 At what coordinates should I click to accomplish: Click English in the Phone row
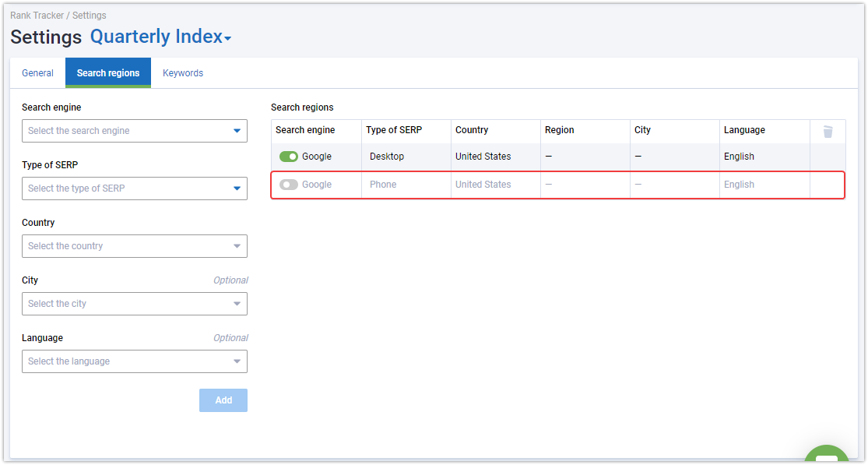coord(739,185)
